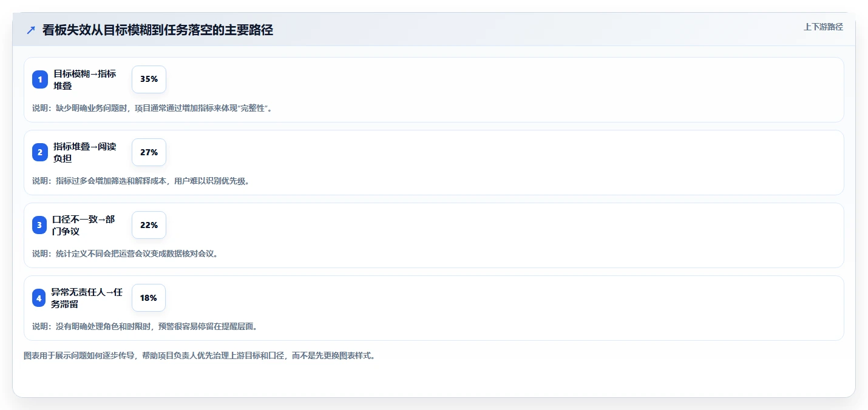Click the number 3 step badge
The height and width of the screenshot is (410, 868).
tap(40, 225)
